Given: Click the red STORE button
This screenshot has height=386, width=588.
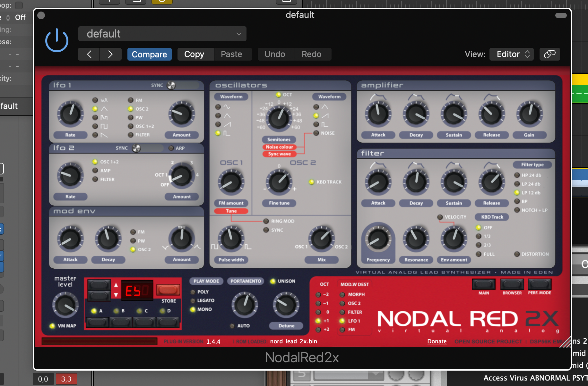Looking at the screenshot, I should (168, 290).
